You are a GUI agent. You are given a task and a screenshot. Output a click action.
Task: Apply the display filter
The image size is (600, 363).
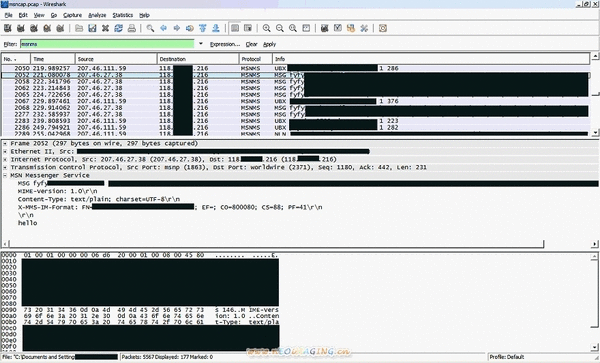[269, 44]
